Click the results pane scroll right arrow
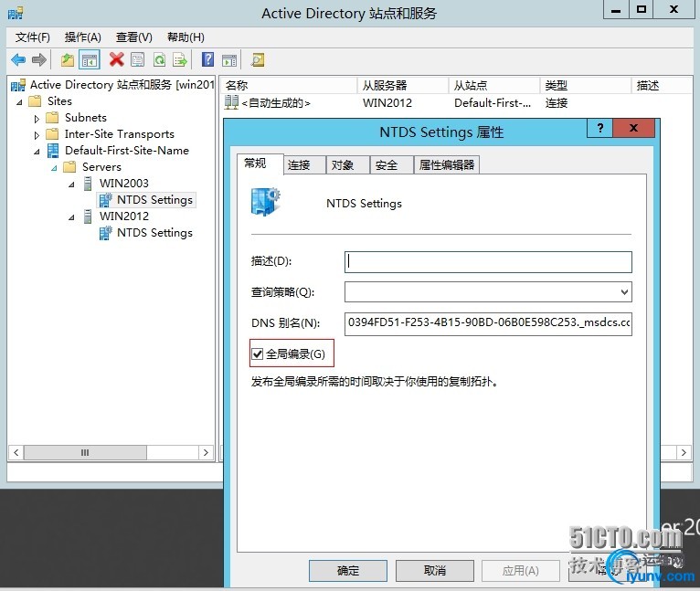This screenshot has height=591, width=700. tap(684, 453)
